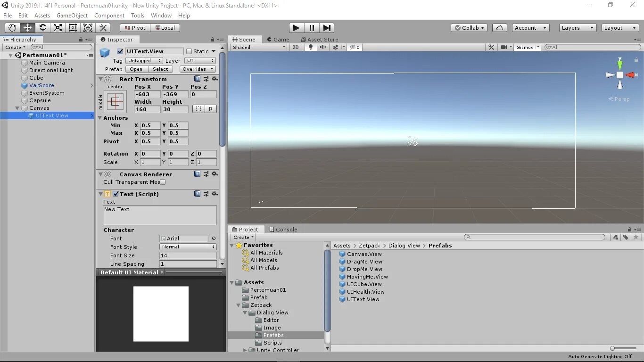
Task: Toggle Pivot handle position
Action: coord(135,28)
